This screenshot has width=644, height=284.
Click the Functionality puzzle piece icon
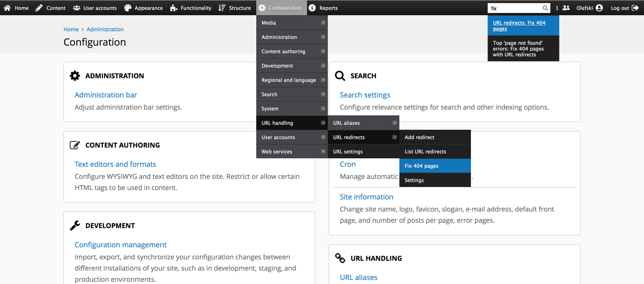tap(174, 8)
